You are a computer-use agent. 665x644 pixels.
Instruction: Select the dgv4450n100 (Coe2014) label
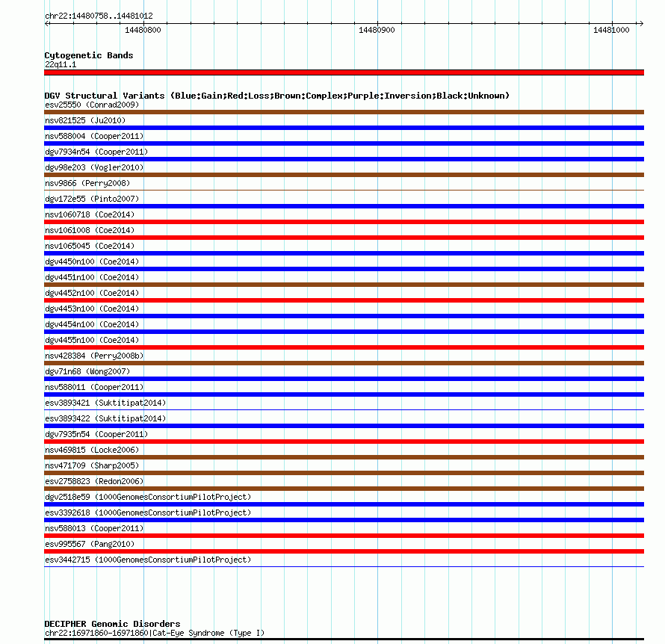coord(92,261)
